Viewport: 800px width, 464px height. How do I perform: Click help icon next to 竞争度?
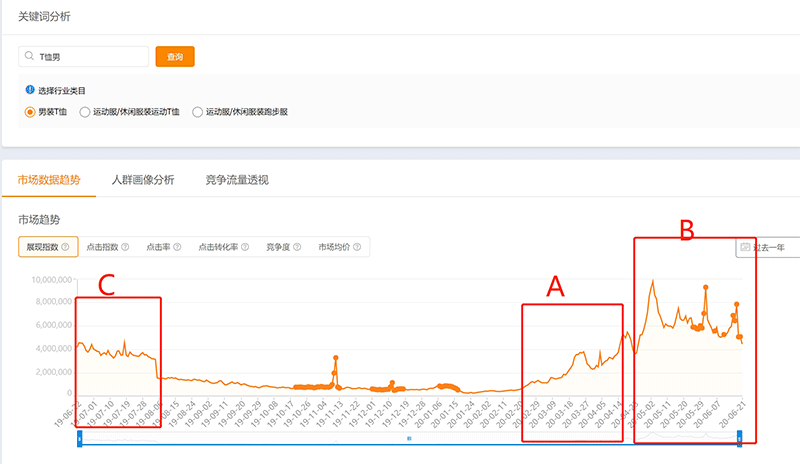click(x=298, y=247)
